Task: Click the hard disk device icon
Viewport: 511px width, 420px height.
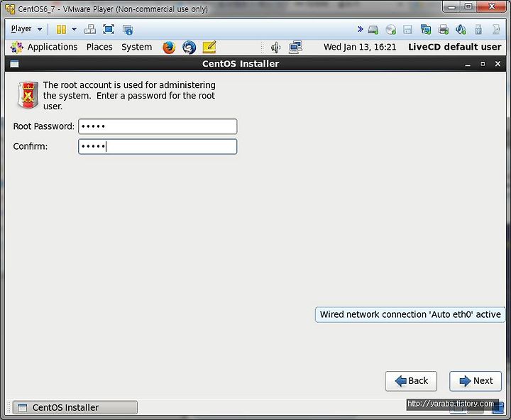Action: pyautogui.click(x=373, y=30)
